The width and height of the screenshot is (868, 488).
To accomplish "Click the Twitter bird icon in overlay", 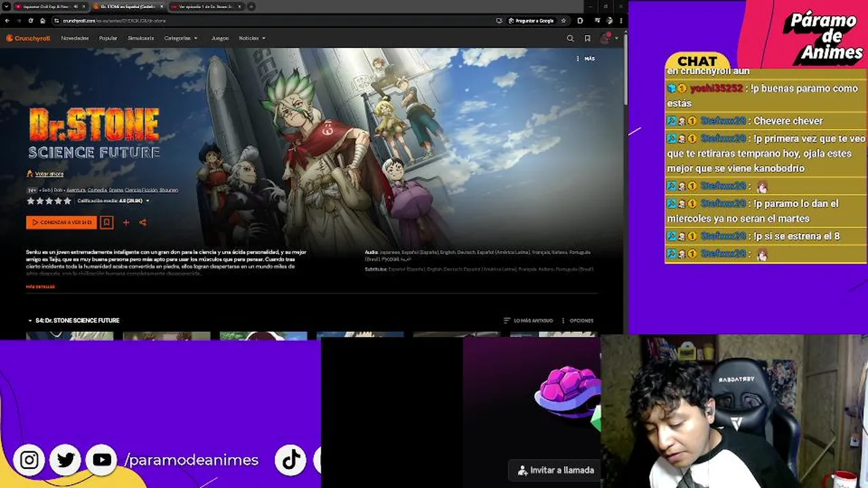I will tap(66, 460).
